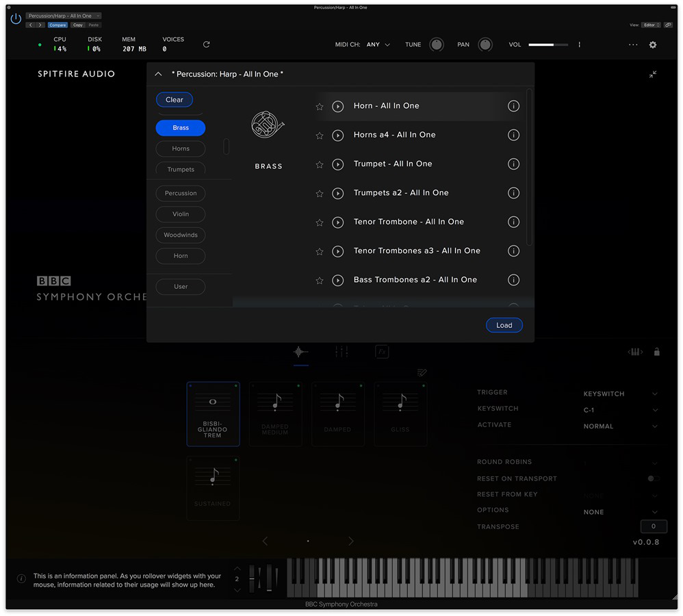The width and height of the screenshot is (683, 616).
Task: Toggle the User presets filter
Action: click(x=181, y=286)
